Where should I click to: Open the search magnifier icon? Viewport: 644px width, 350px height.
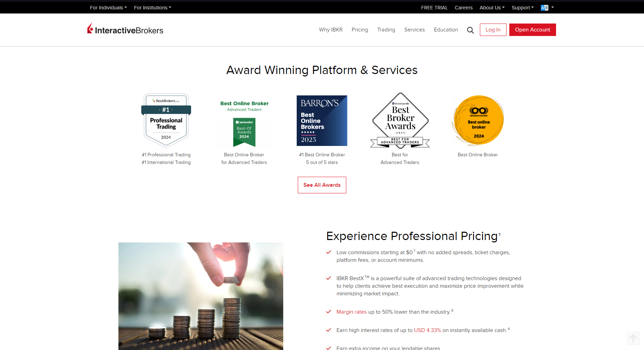click(470, 30)
